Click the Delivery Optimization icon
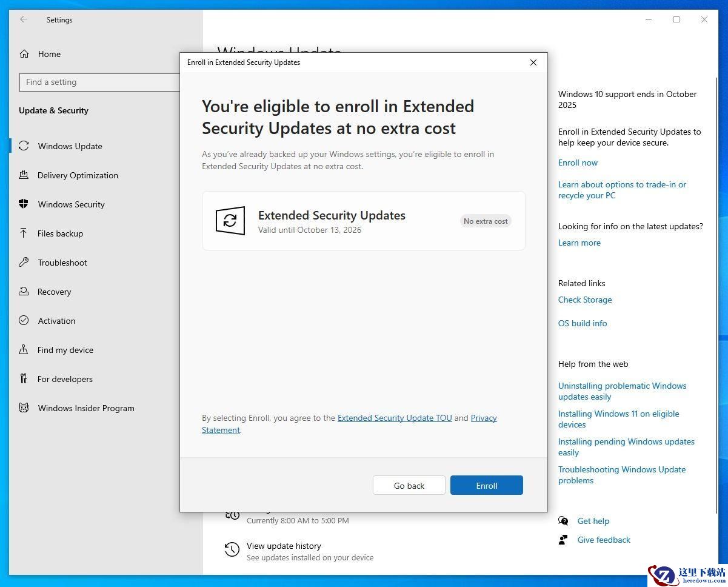The width and height of the screenshot is (728, 587). click(x=24, y=175)
